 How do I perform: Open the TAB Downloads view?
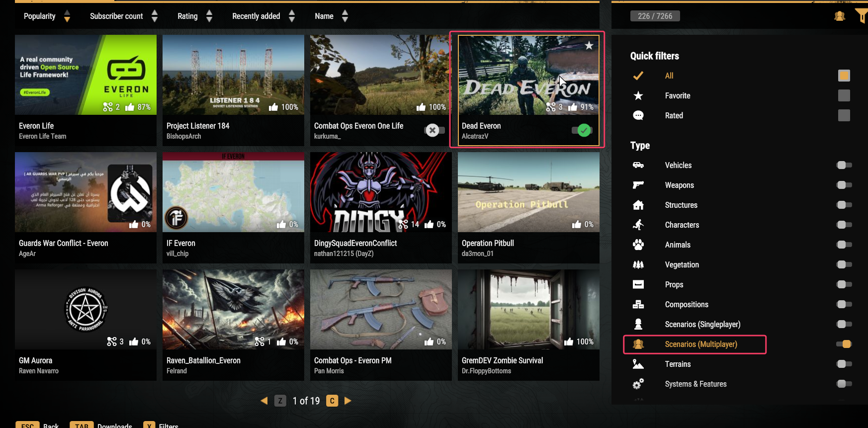[101, 425]
